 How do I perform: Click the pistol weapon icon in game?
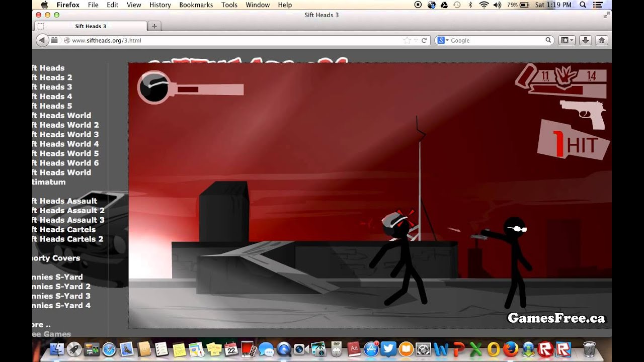tap(583, 114)
